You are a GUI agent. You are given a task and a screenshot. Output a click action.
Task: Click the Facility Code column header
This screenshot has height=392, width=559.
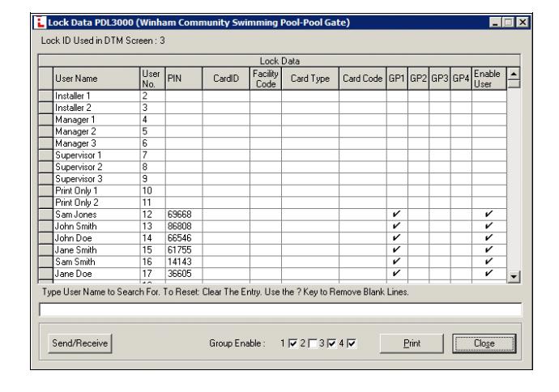pos(266,79)
